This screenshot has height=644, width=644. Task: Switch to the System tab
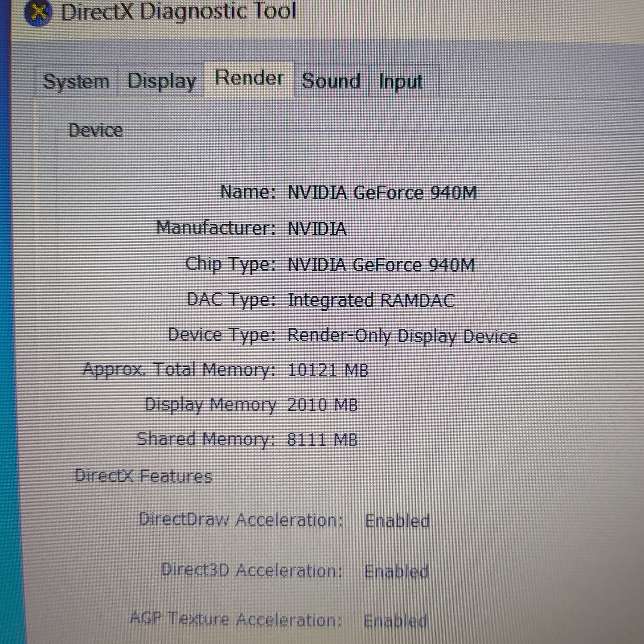coord(76,81)
